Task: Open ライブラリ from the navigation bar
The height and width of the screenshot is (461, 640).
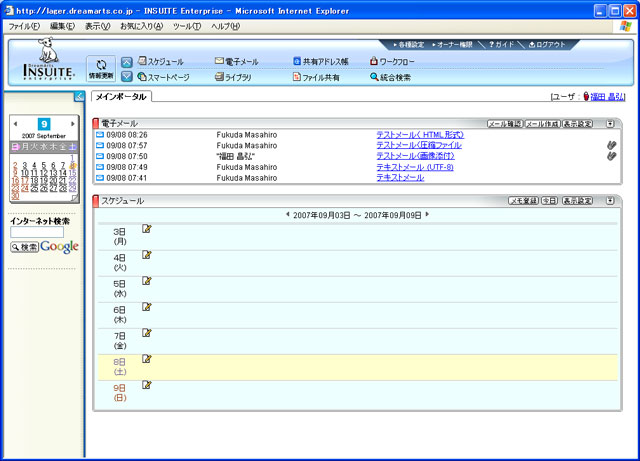Action: point(237,76)
